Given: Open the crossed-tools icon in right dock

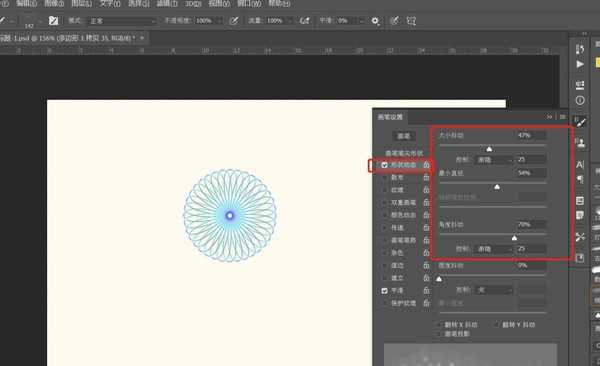Looking at the screenshot, I should coord(580,237).
